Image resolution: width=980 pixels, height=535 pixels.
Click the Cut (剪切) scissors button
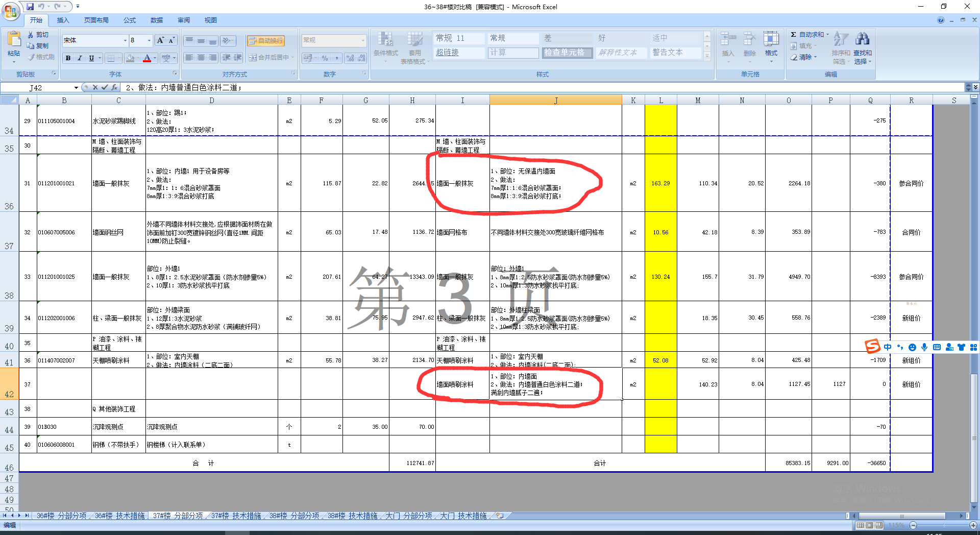point(38,35)
